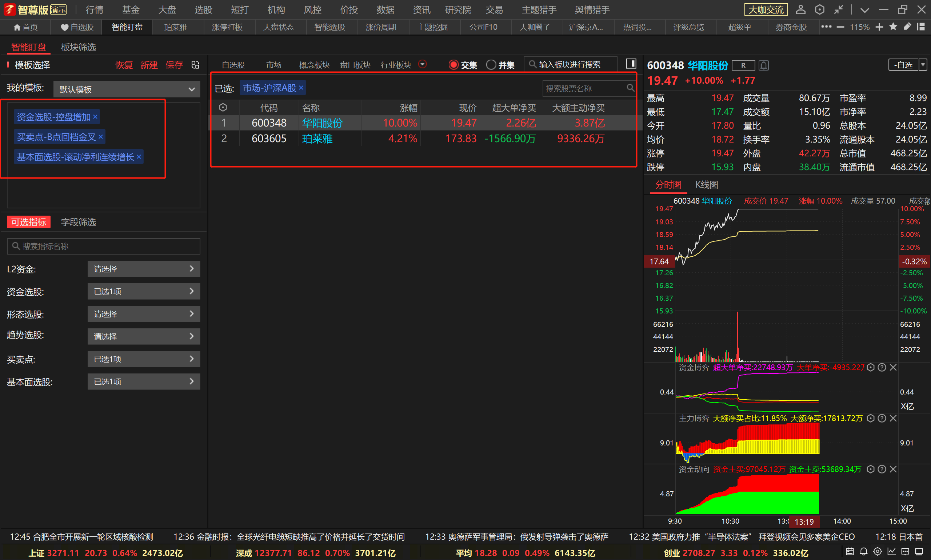Open the three-dot more tabs menu
Image resolution: width=931 pixels, height=560 pixels.
[826, 27]
